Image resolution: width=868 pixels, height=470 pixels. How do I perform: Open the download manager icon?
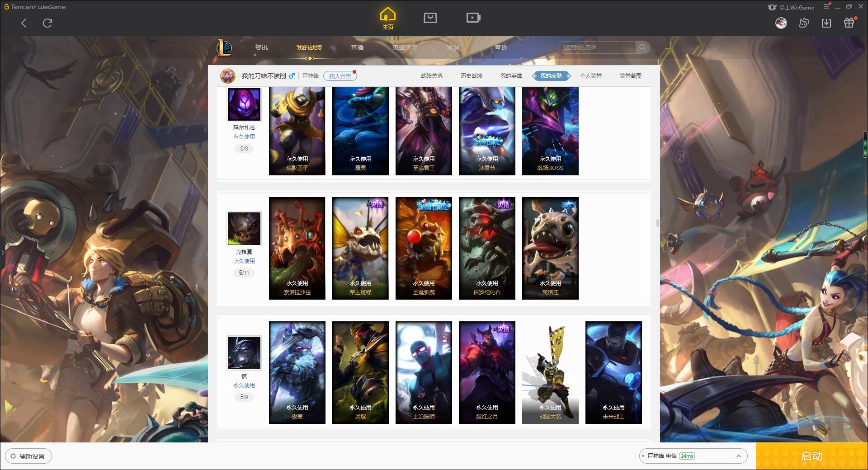pos(826,23)
